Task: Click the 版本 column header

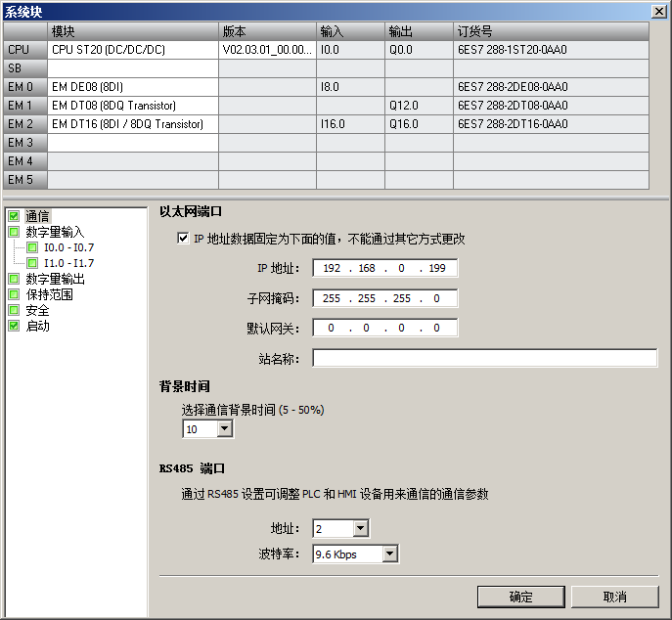Action: tap(267, 31)
